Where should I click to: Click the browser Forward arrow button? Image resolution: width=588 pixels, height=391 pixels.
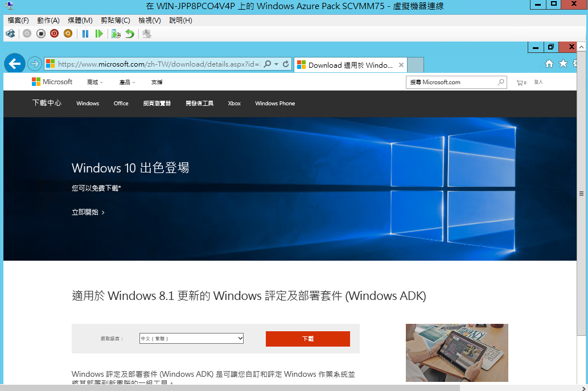point(35,64)
